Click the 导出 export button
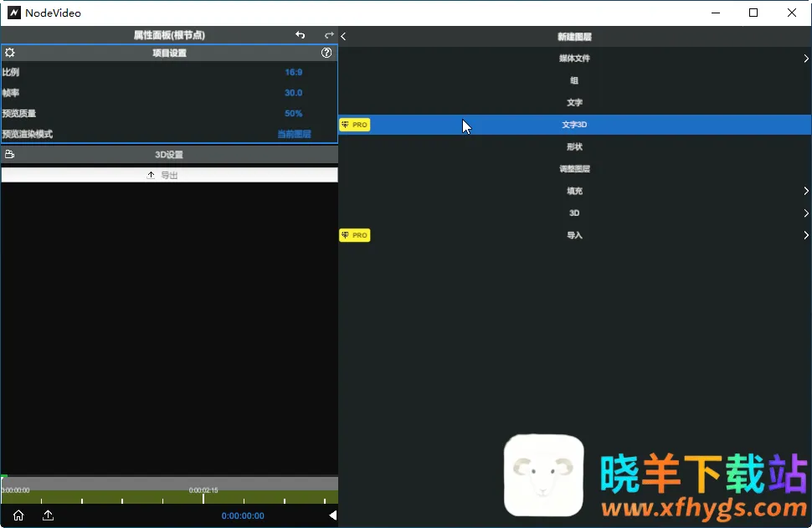Screen dimensions: 812x528 point(169,175)
